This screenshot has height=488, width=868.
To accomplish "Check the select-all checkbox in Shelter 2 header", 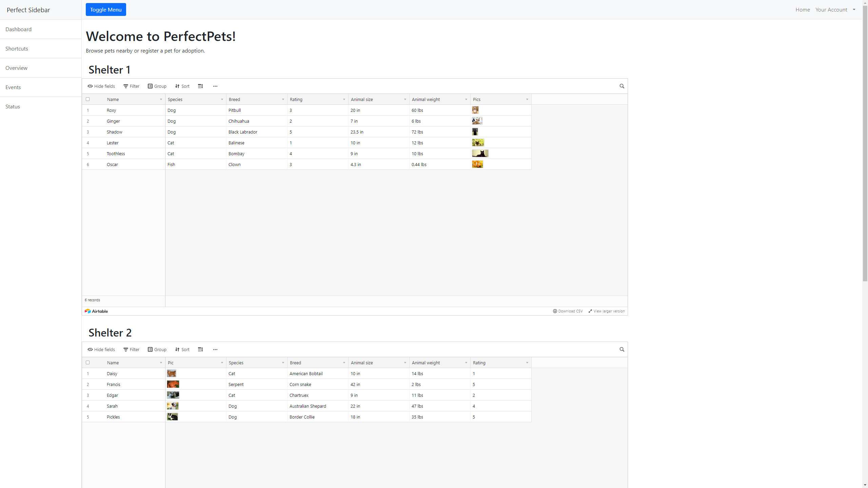I will (88, 363).
